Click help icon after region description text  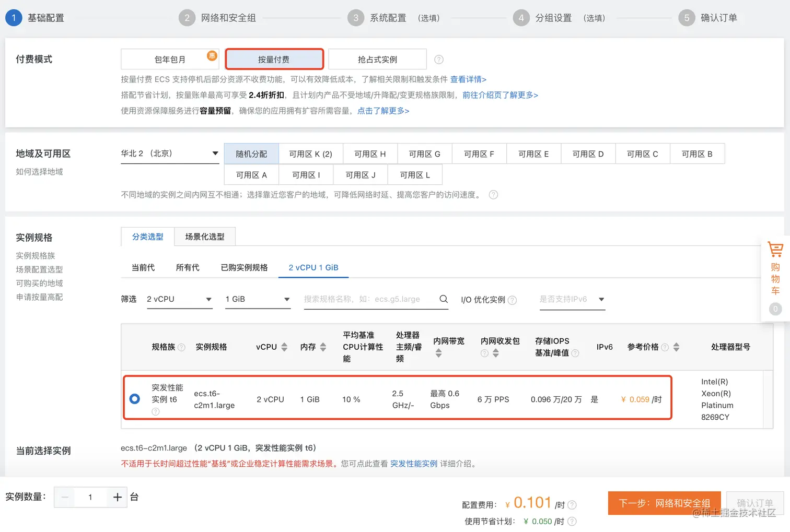coord(493,195)
